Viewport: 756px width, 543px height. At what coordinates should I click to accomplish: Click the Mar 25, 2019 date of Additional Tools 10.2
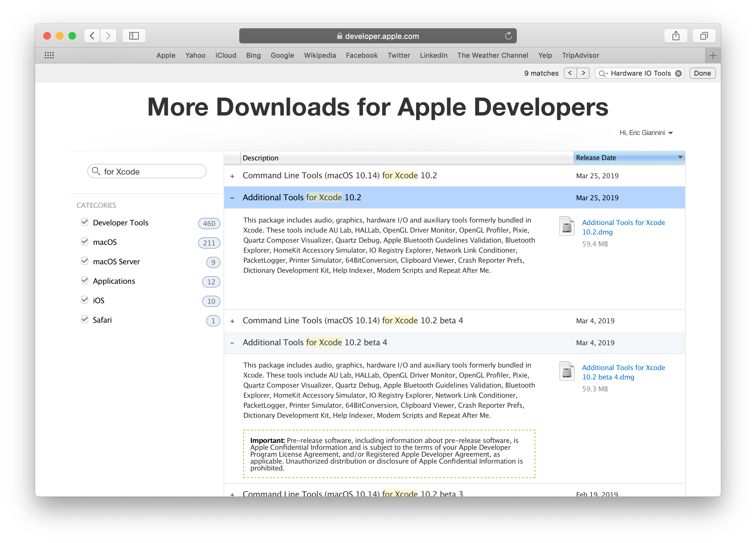point(597,198)
